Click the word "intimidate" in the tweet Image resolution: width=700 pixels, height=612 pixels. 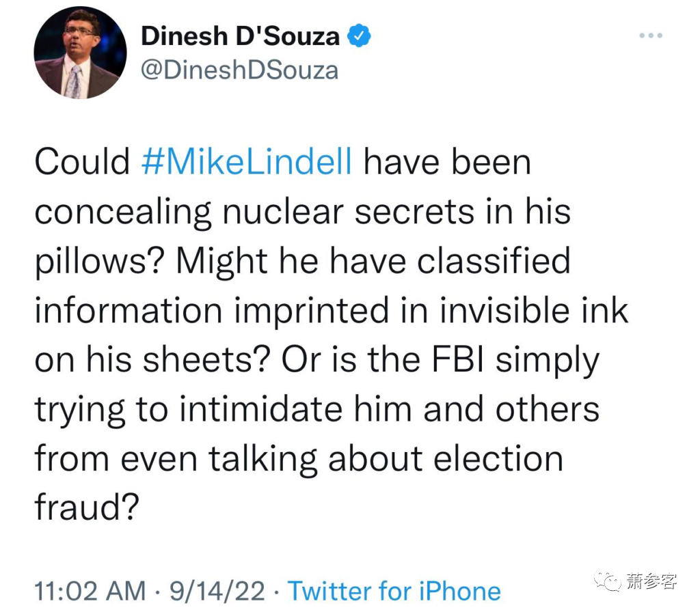(x=260, y=409)
